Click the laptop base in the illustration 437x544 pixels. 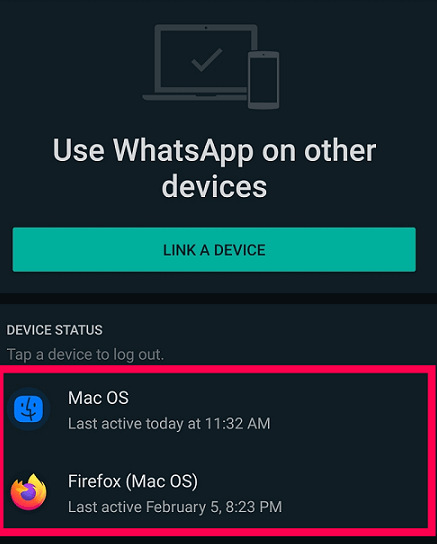(x=194, y=97)
